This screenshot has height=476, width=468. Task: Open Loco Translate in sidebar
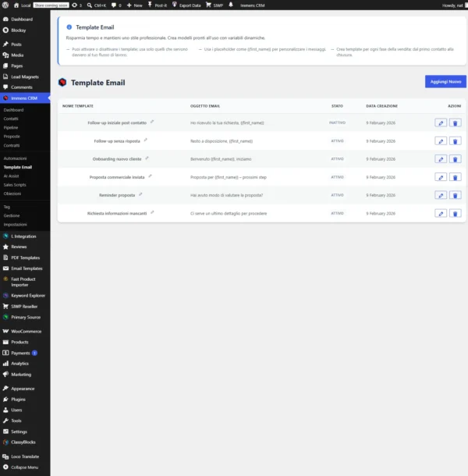pos(25,456)
